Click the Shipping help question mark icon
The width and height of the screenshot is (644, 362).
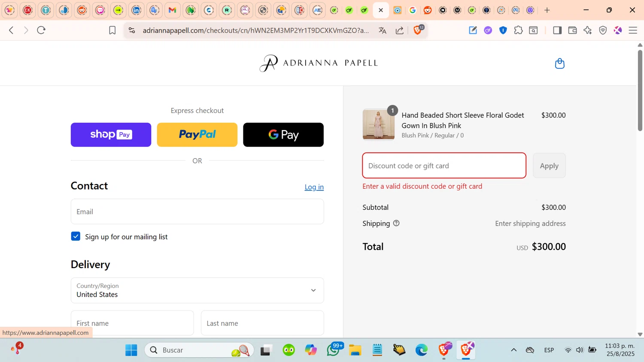point(396,223)
